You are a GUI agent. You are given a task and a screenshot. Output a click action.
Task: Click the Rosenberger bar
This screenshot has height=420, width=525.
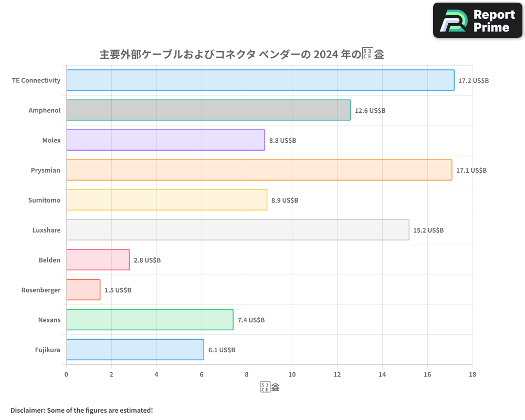click(82, 290)
